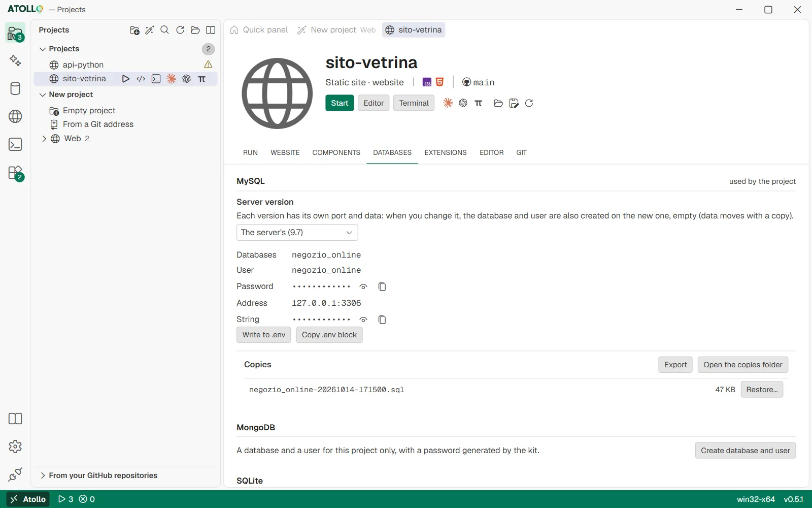This screenshot has height=508, width=812.
Task: Open terminal for sito-vetrina from its tree row
Action: coord(156,79)
